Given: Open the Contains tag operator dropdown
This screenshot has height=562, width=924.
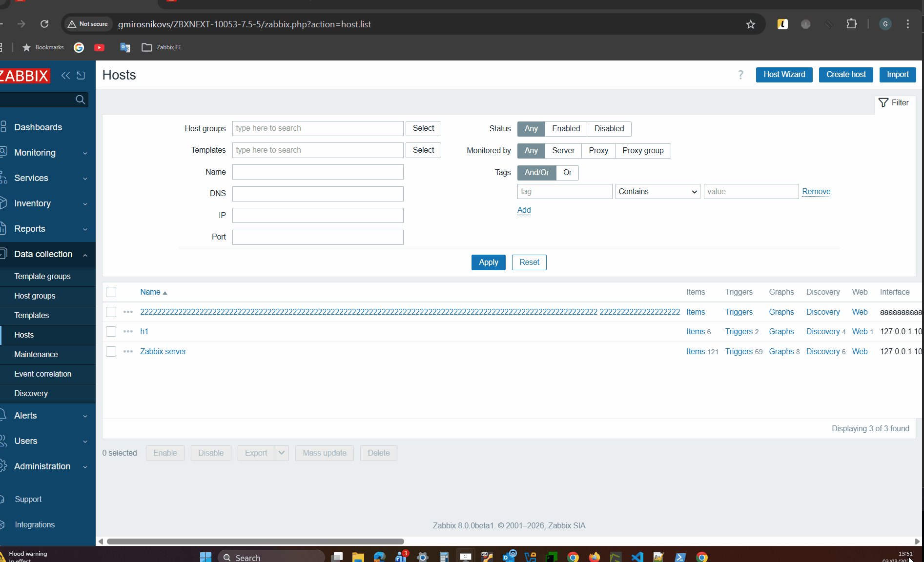Looking at the screenshot, I should [657, 192].
